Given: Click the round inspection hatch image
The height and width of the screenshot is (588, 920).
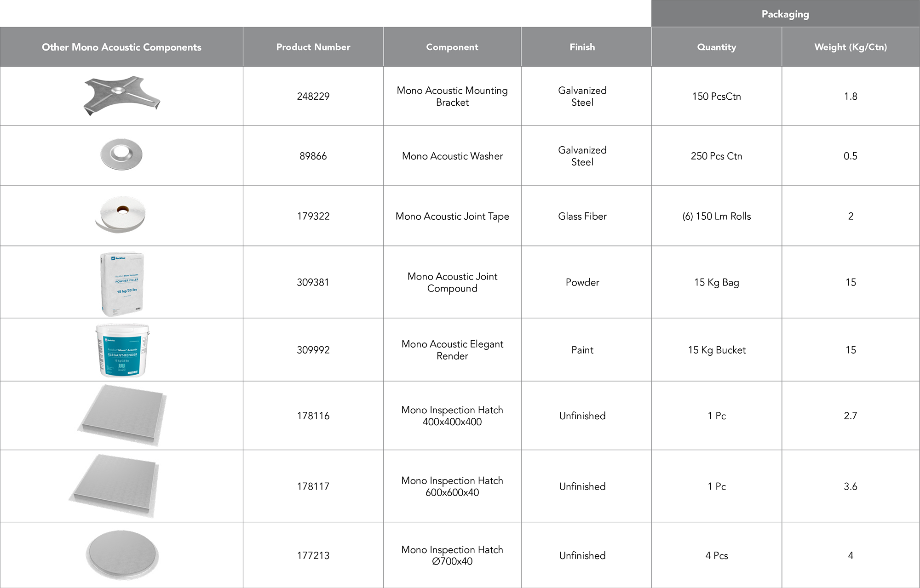Looking at the screenshot, I should [122, 555].
